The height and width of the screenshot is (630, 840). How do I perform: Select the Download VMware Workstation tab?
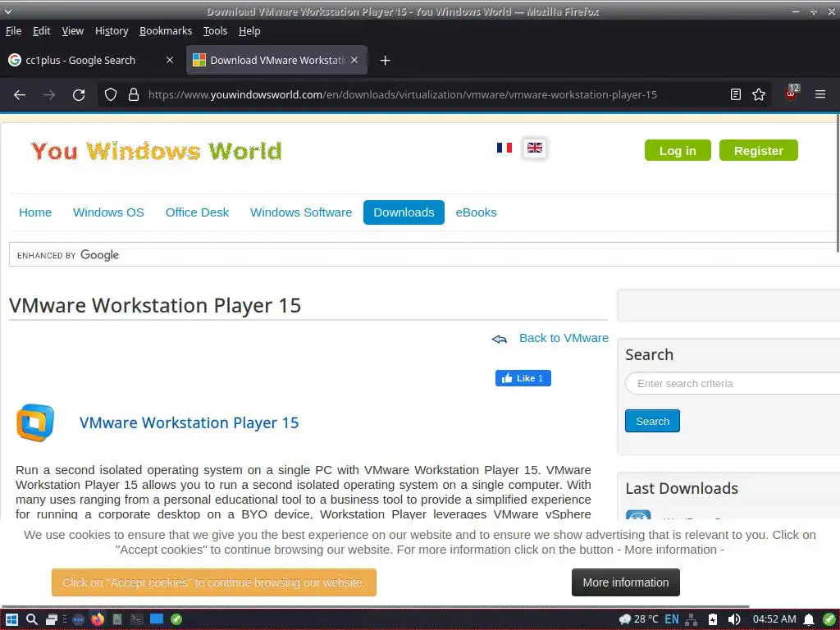276,60
